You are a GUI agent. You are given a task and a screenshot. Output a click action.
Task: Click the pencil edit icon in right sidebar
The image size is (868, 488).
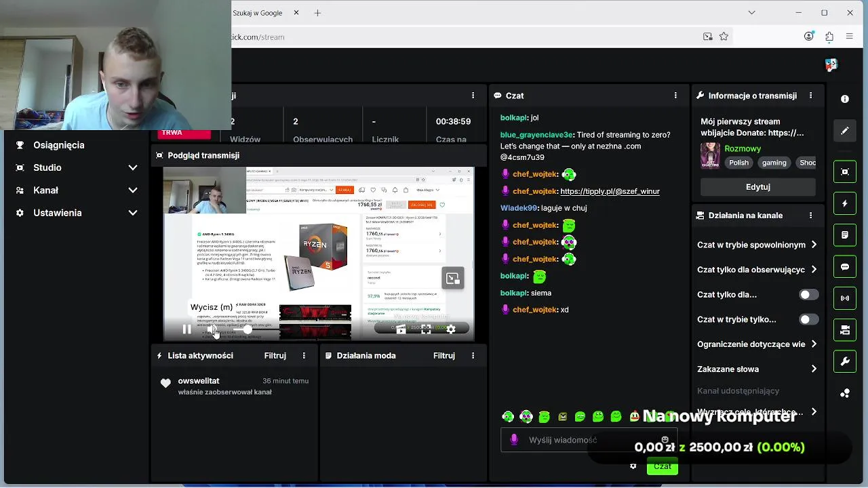click(845, 131)
